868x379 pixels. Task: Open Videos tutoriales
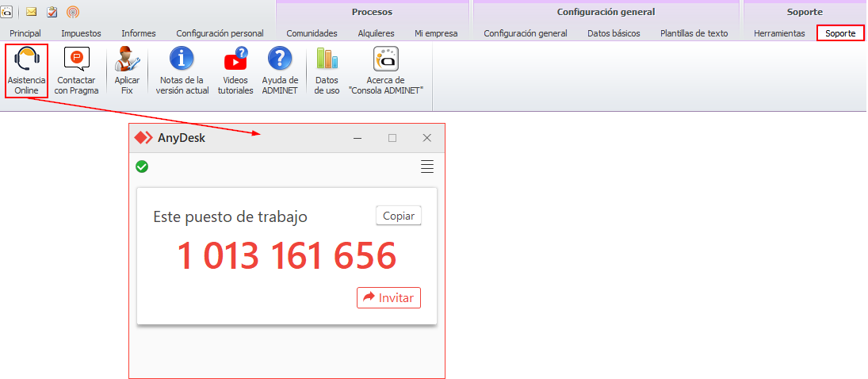(x=235, y=71)
